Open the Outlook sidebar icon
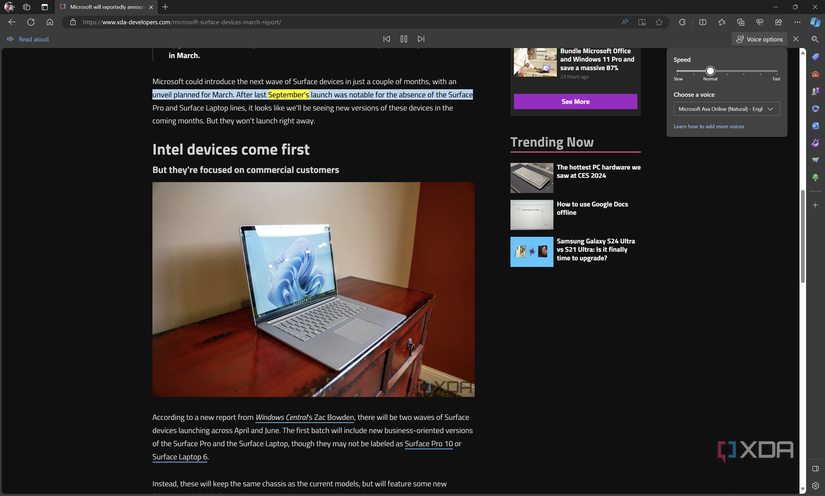 point(815,126)
